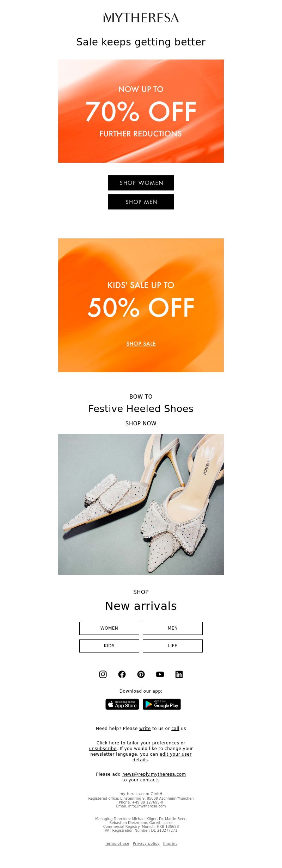
Task: Open tailor your preferences link
Action: [x=153, y=743]
